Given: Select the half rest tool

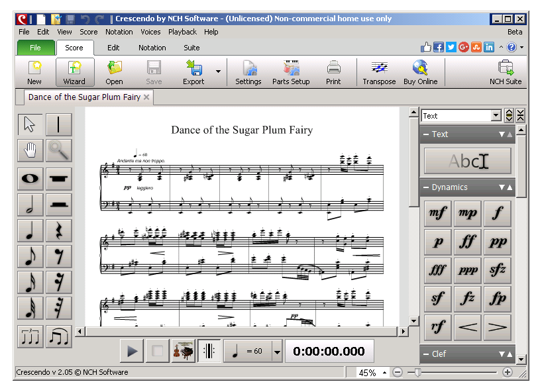Looking at the screenshot, I should tap(58, 205).
